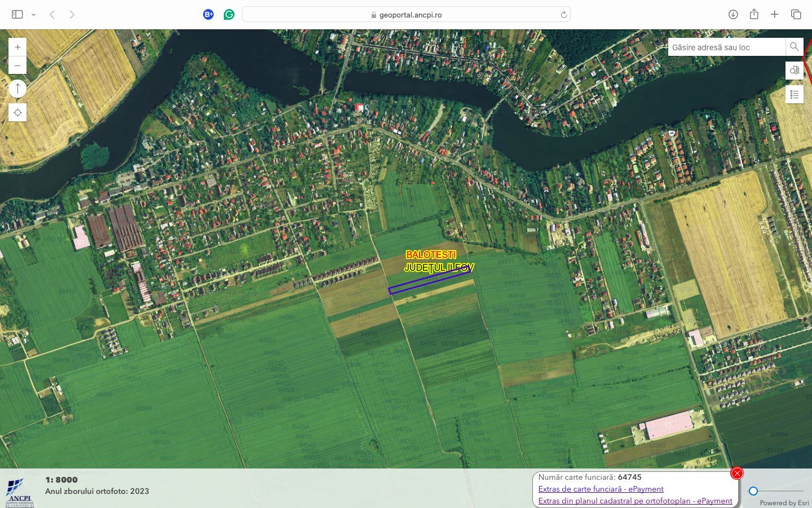Toggle the Safari sidebar

(17, 15)
